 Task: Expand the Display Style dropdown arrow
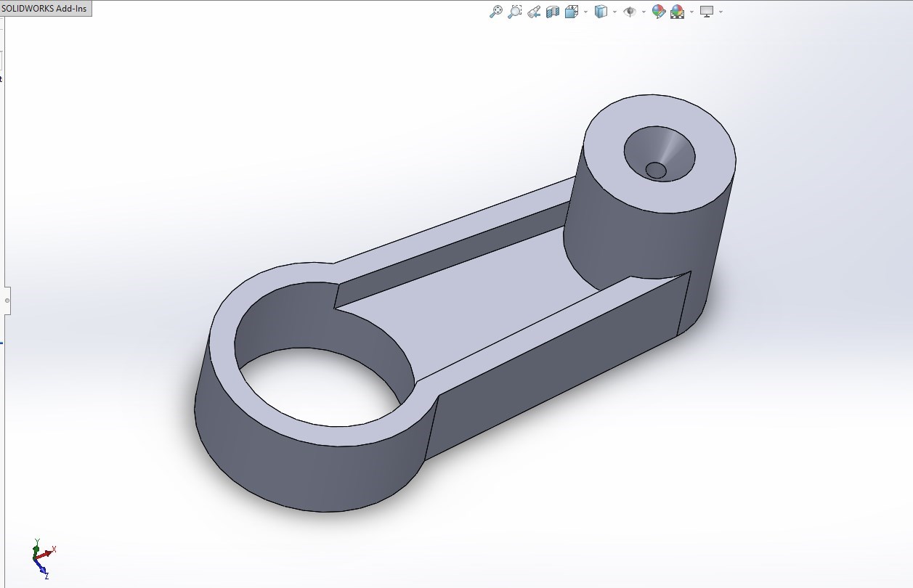click(614, 12)
